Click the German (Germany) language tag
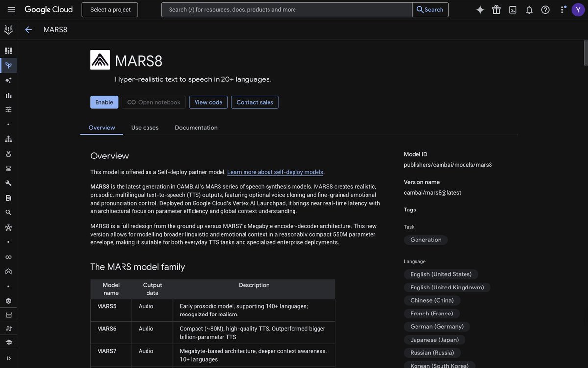Screen dimensions: 588x368 pyautogui.click(x=437, y=327)
